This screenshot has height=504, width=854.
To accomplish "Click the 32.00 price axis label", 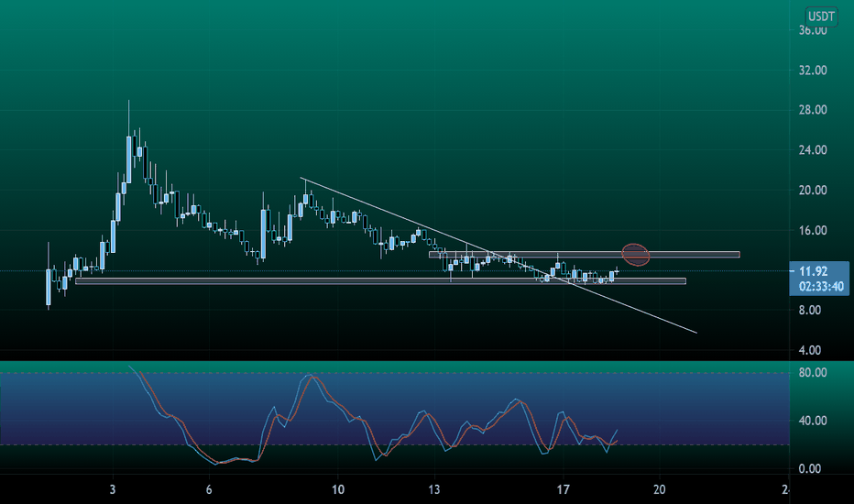I will (x=813, y=71).
